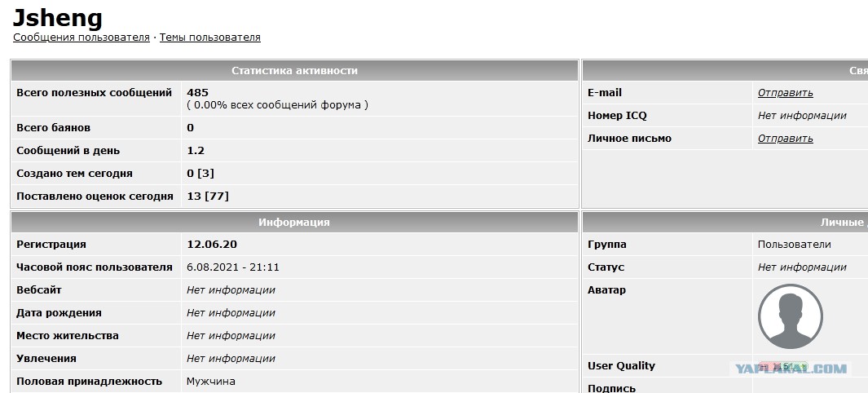The height and width of the screenshot is (393, 868).
Task: Open the Сообщения пользователя link
Action: (82, 38)
